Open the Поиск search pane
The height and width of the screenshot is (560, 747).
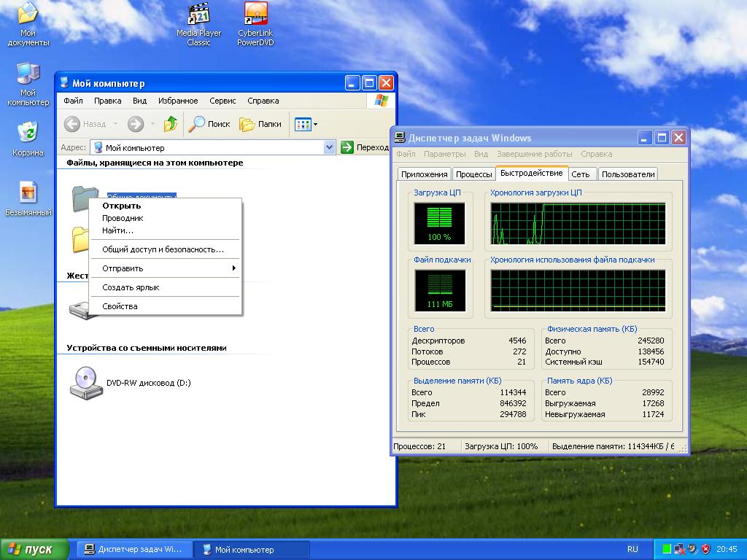(209, 124)
